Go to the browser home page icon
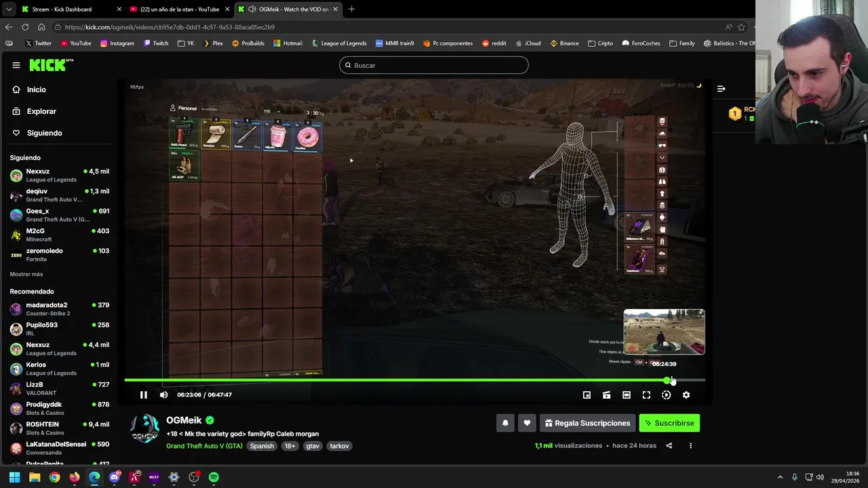868x488 pixels. click(x=41, y=27)
